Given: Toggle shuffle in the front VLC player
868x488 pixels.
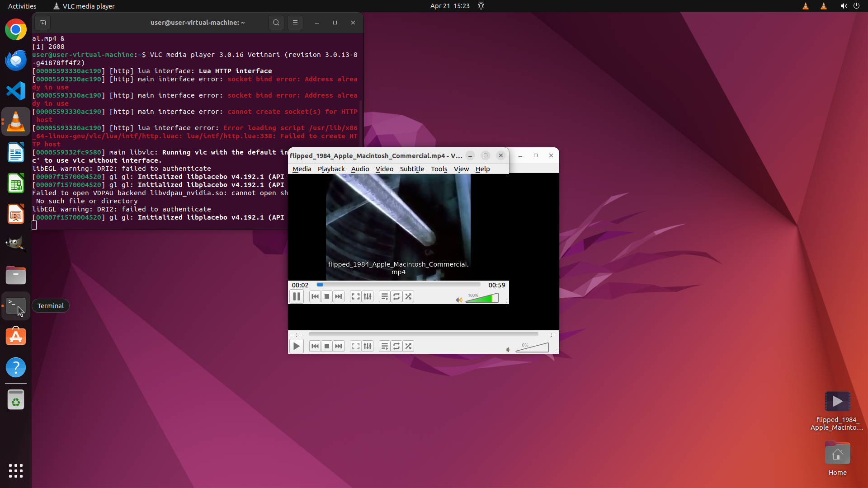Looking at the screenshot, I should coord(408,296).
